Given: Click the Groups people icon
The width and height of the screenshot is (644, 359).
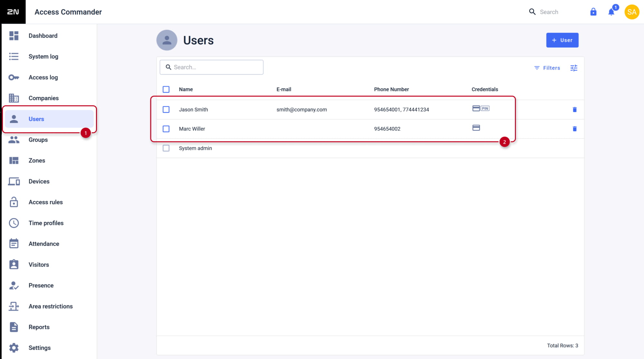Looking at the screenshot, I should (14, 140).
